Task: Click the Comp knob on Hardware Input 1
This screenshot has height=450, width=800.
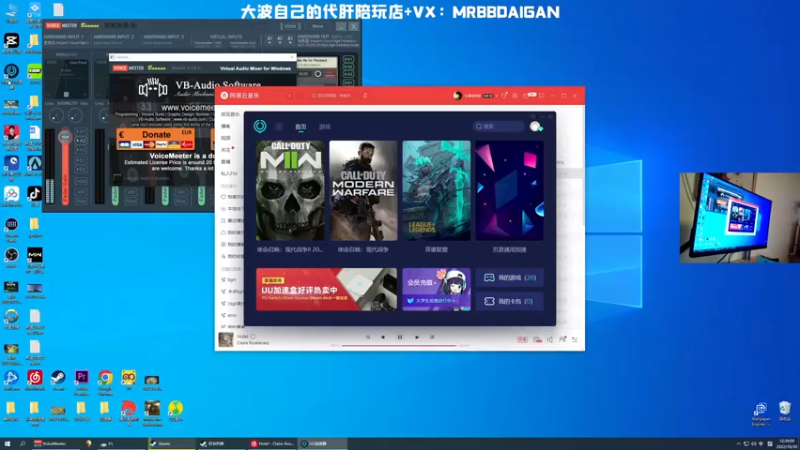Action: click(x=56, y=115)
